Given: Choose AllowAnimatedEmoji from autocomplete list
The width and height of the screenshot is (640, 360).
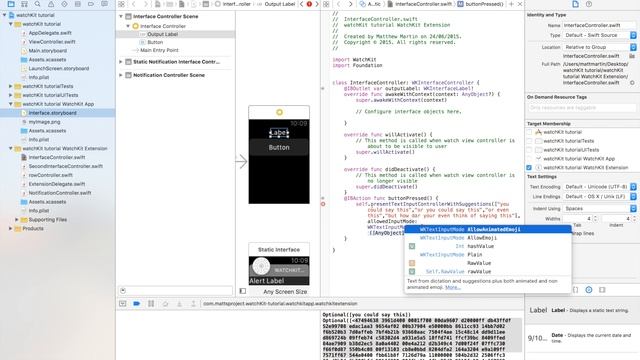Looking at the screenshot, I should pos(488,229).
